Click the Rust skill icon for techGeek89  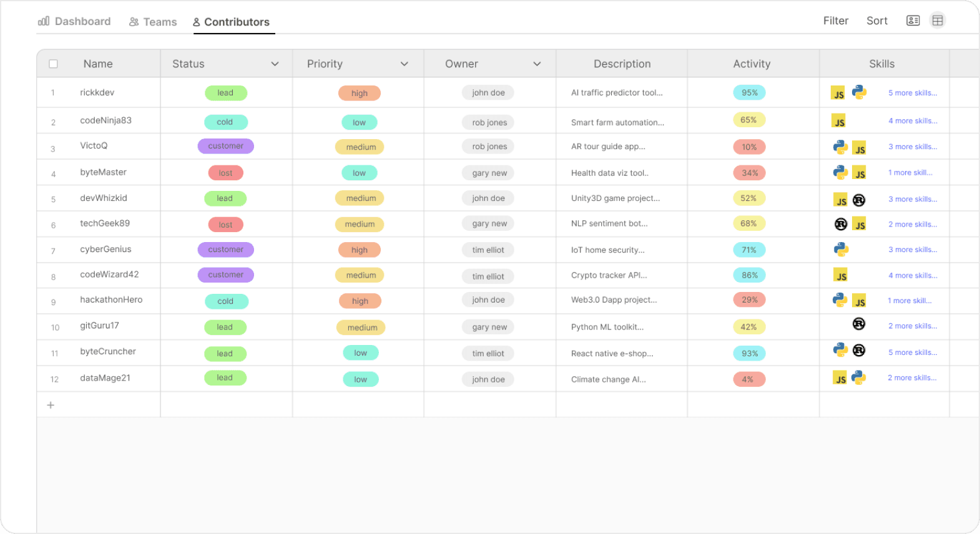[841, 224]
